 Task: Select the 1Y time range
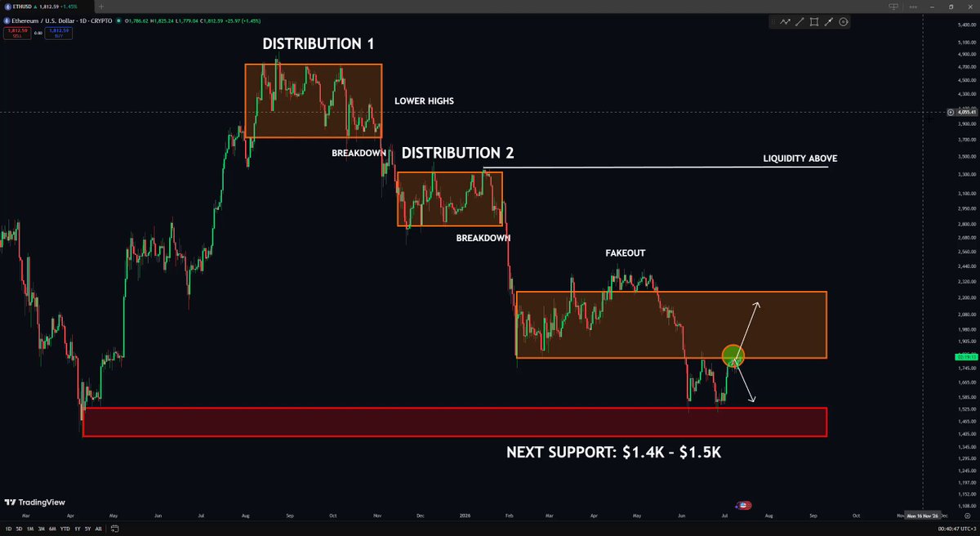point(77,529)
